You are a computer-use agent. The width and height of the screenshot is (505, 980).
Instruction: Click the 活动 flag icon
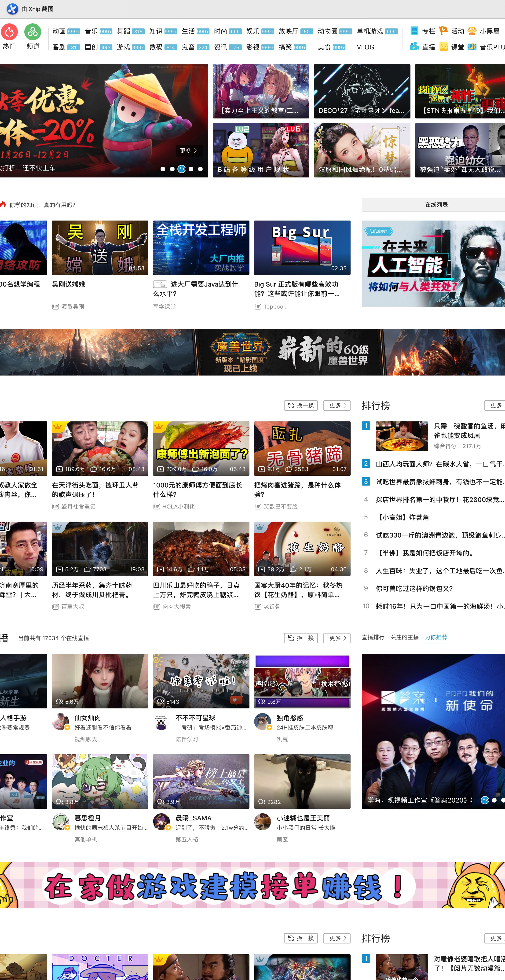(443, 31)
